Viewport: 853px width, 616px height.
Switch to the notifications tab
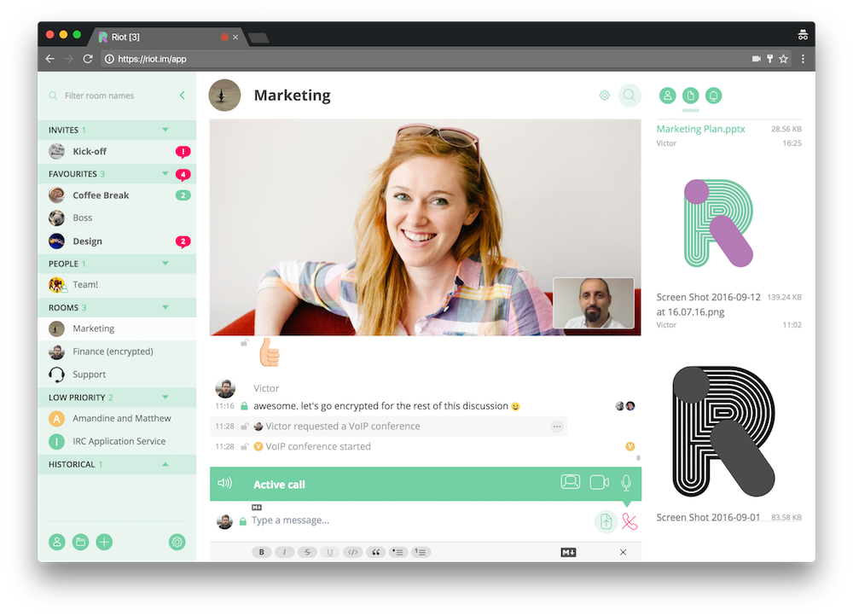point(713,96)
